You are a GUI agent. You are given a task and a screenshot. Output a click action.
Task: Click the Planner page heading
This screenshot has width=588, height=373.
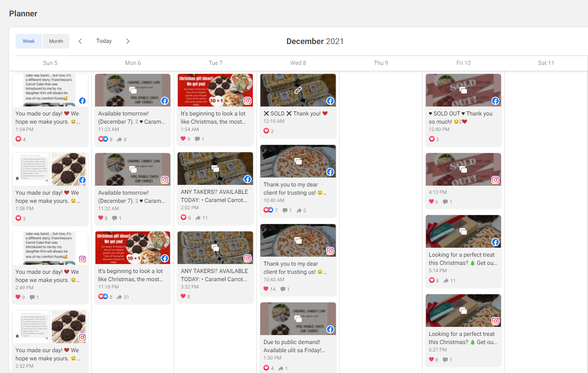coord(23,13)
